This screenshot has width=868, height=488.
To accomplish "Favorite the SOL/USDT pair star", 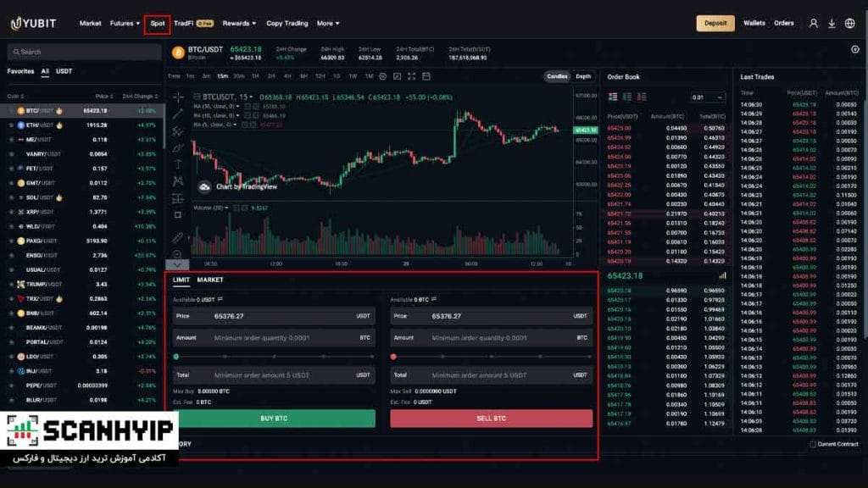I will tap(11, 197).
